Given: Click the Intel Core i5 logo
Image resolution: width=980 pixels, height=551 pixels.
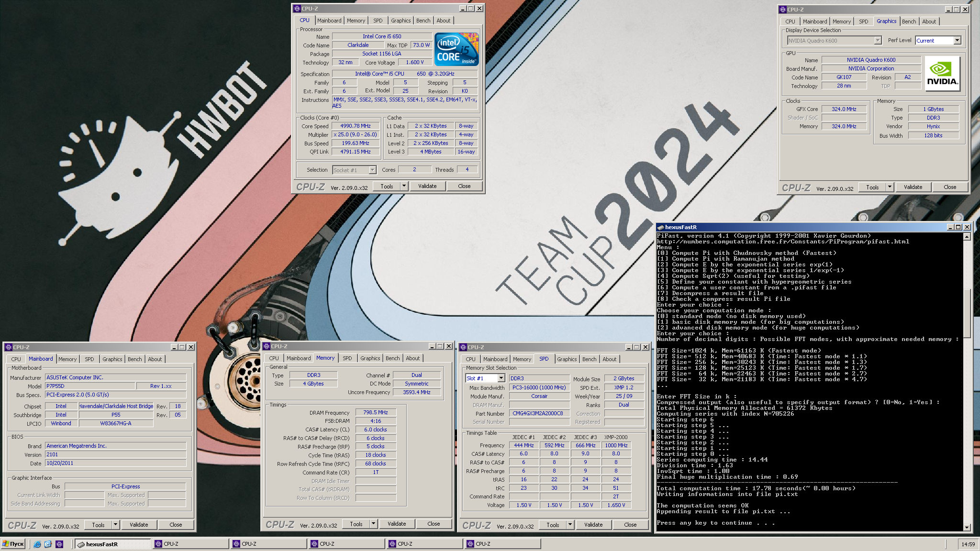Looking at the screenshot, I should coord(457,49).
